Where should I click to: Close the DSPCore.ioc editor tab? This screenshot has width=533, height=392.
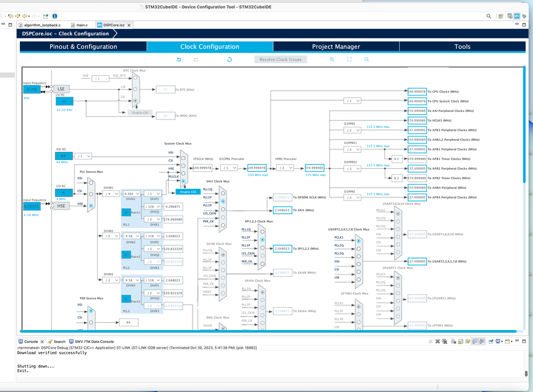129,25
